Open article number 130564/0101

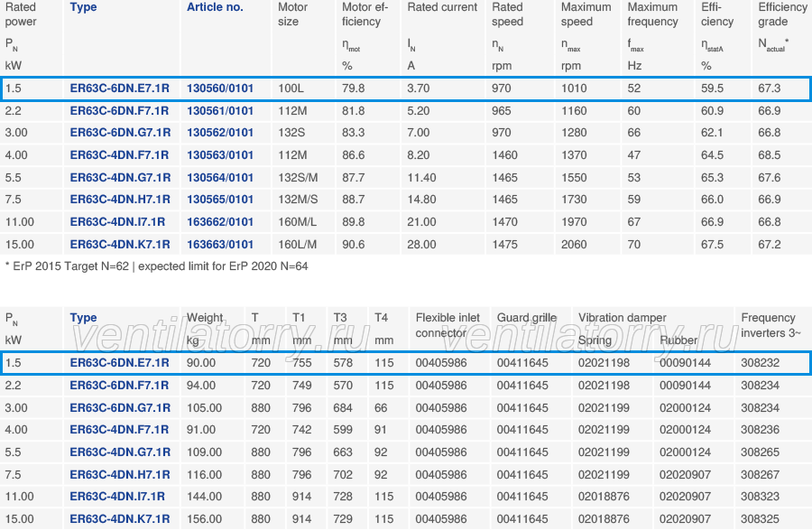(x=220, y=177)
